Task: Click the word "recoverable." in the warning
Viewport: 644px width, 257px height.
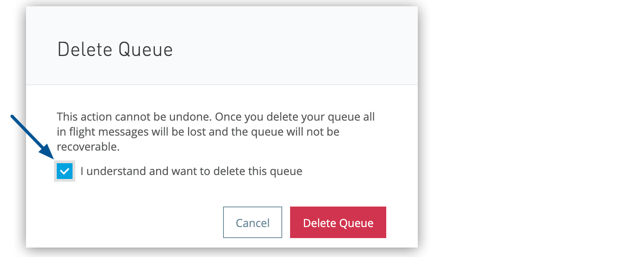Action: tap(88, 147)
